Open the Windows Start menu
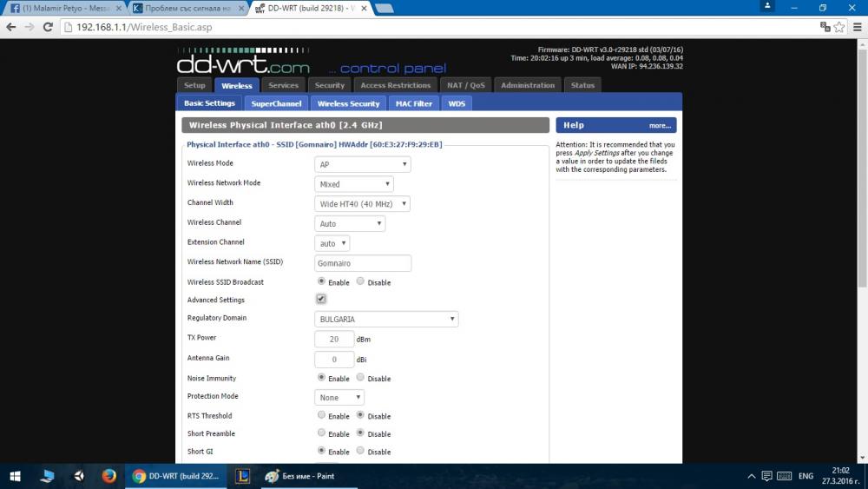 [x=16, y=476]
